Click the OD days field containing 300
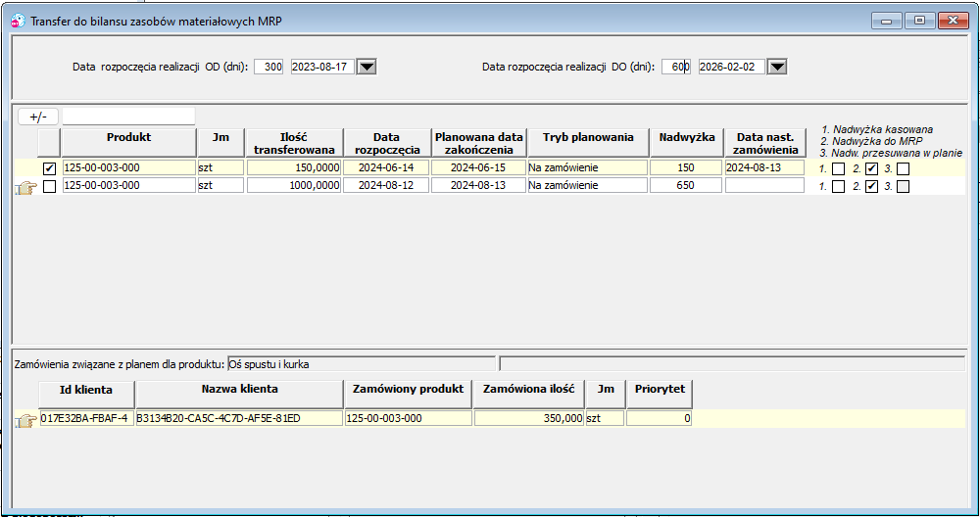 click(x=269, y=67)
